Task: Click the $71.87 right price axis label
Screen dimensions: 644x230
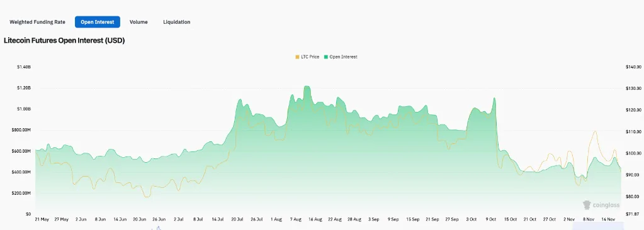Action: tap(632, 214)
